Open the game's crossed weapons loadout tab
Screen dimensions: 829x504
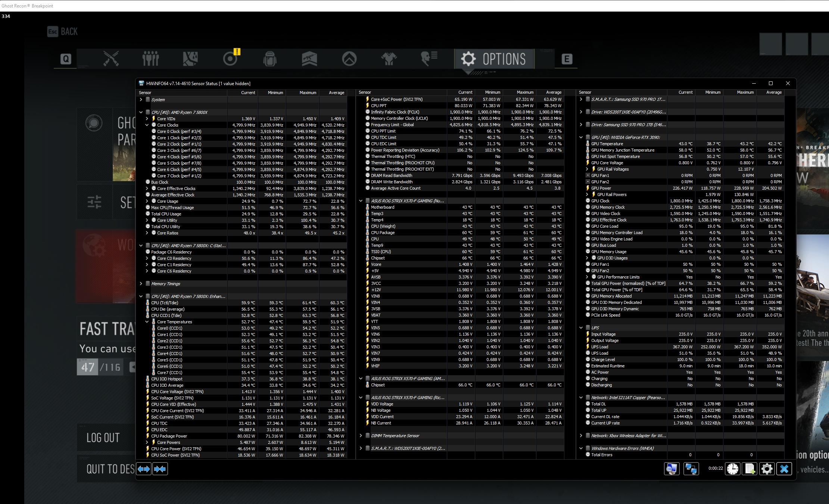111,59
